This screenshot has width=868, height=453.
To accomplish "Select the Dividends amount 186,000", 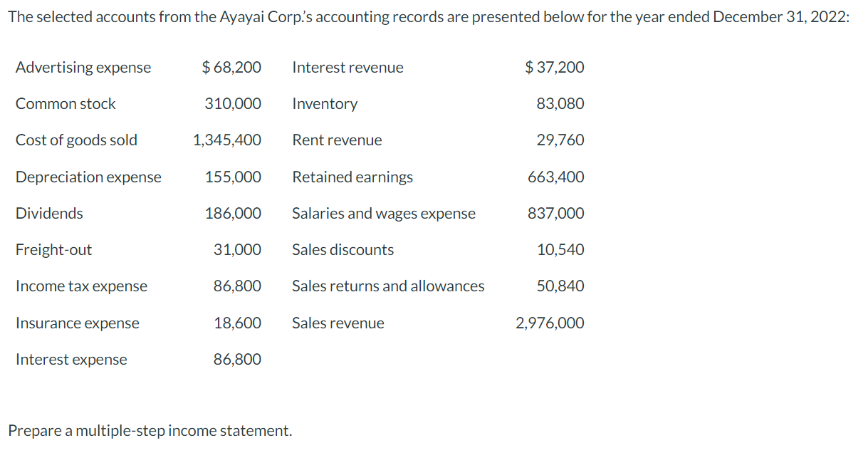I will tap(233, 214).
